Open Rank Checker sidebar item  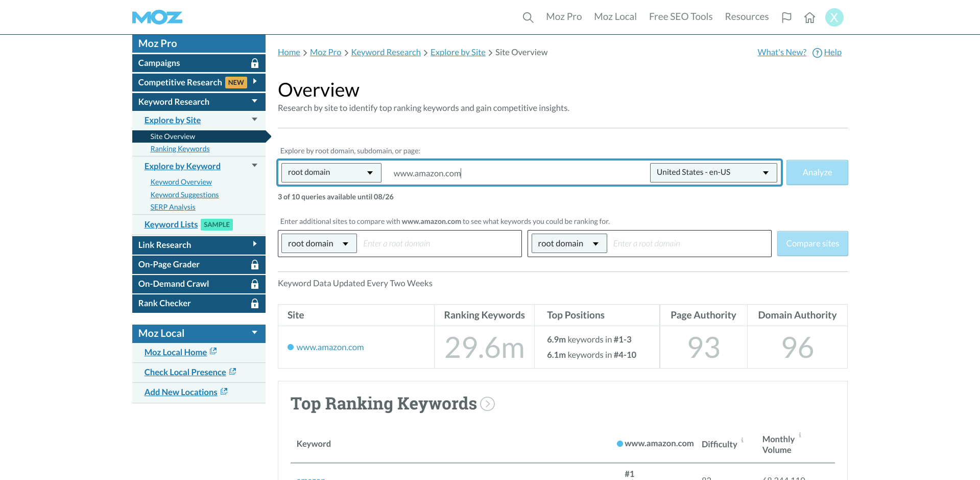click(x=199, y=303)
